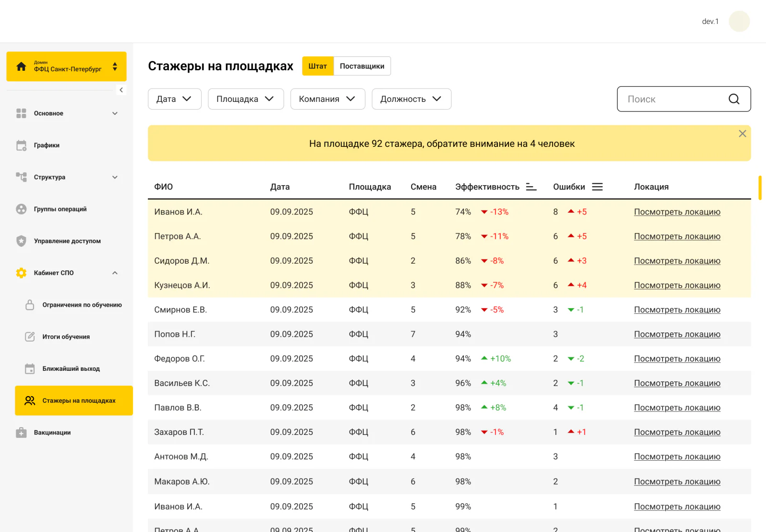
Task: Open the Должность filter dropdown
Action: click(412, 99)
